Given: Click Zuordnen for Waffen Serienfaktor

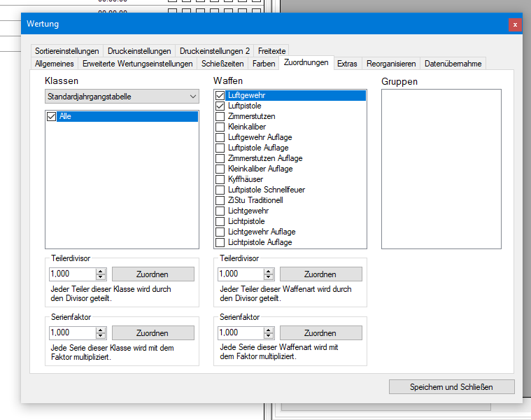Looking at the screenshot, I should (321, 333).
